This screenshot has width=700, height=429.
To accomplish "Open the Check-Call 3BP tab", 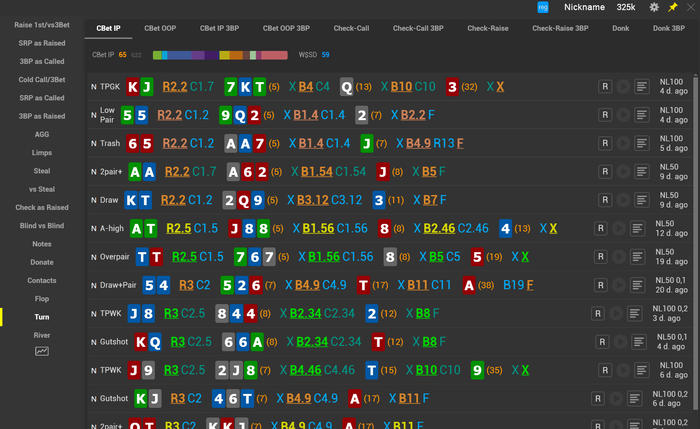I will tap(418, 28).
